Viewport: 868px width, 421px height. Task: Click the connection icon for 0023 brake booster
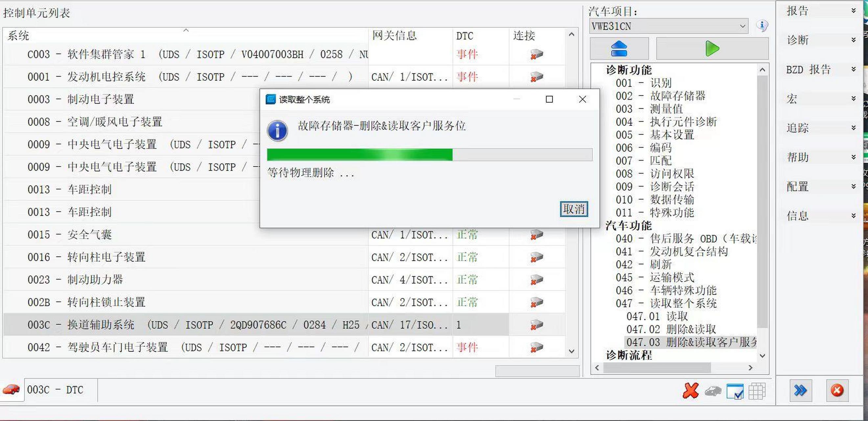click(537, 280)
